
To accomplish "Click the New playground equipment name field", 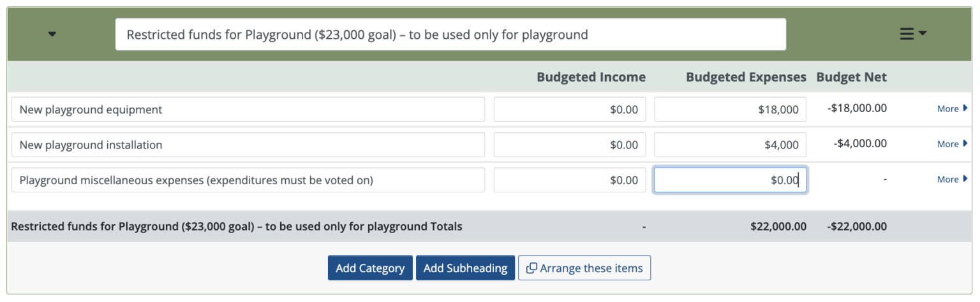I will pos(248,110).
